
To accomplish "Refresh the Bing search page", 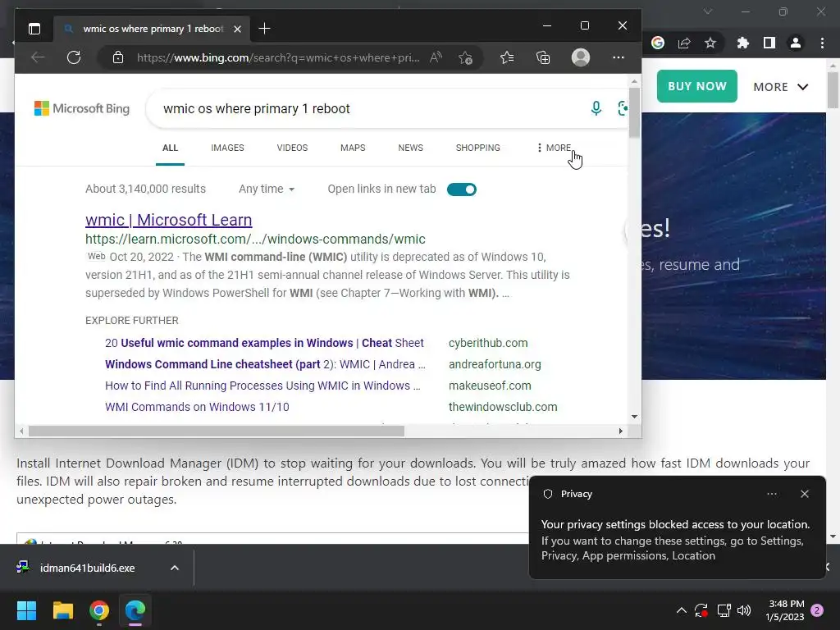I will 74,57.
